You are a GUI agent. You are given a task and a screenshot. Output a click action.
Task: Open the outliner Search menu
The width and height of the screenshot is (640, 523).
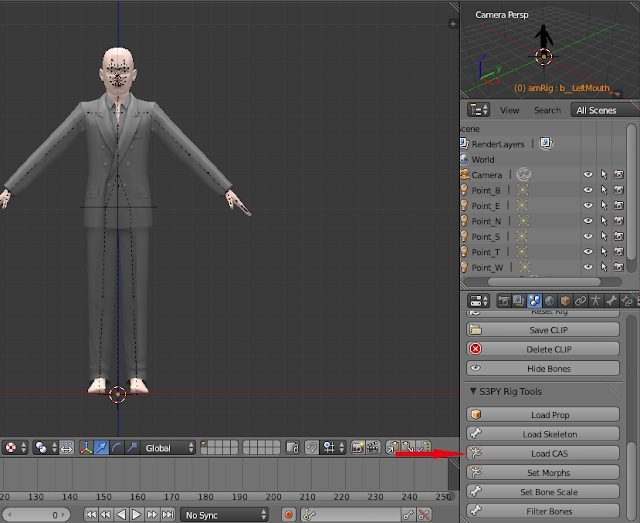point(547,110)
